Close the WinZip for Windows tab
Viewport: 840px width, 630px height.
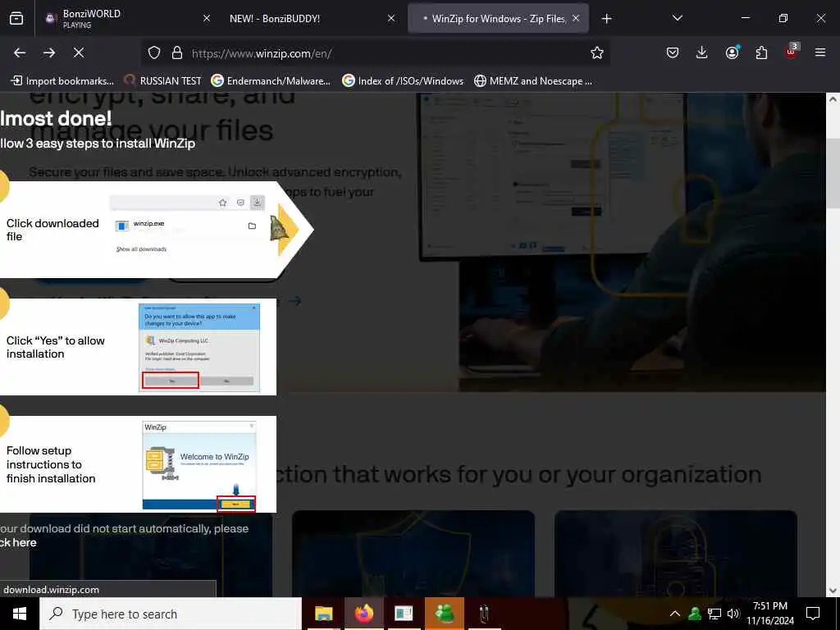[x=576, y=19]
